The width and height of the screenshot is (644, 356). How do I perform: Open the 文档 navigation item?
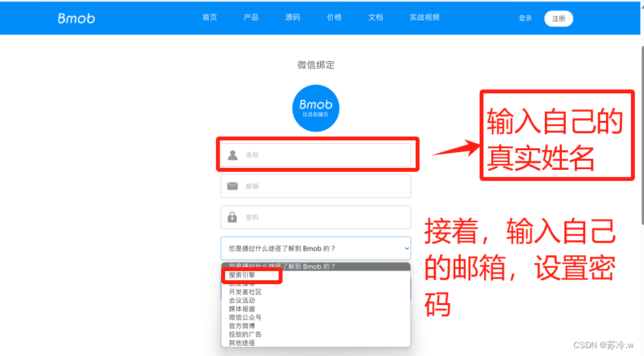coord(375,17)
